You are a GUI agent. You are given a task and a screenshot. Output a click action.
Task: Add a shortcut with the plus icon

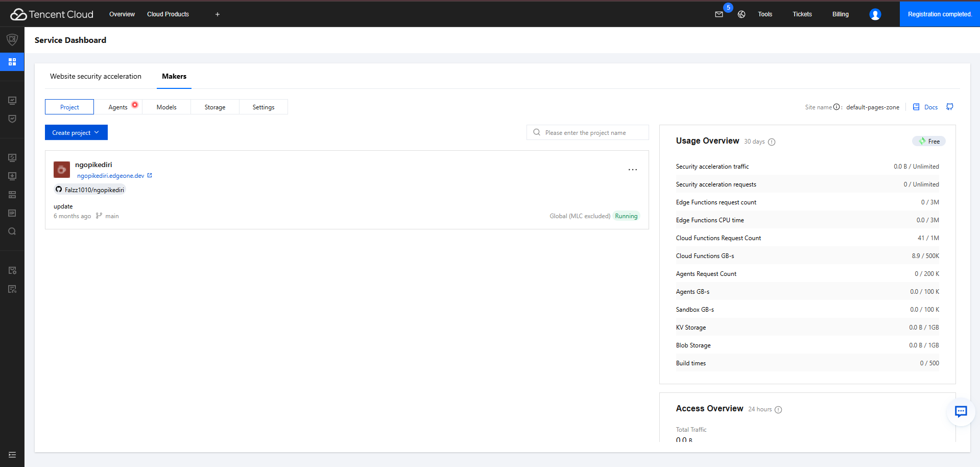click(x=218, y=14)
